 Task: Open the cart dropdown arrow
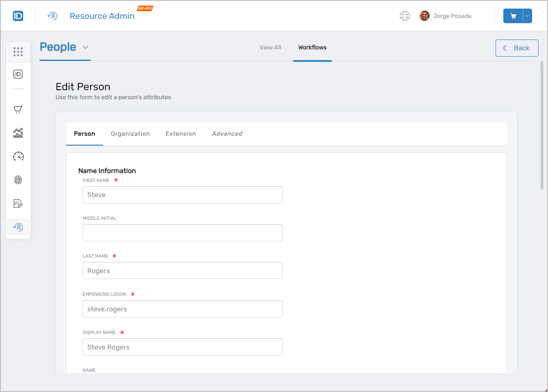[x=527, y=16]
